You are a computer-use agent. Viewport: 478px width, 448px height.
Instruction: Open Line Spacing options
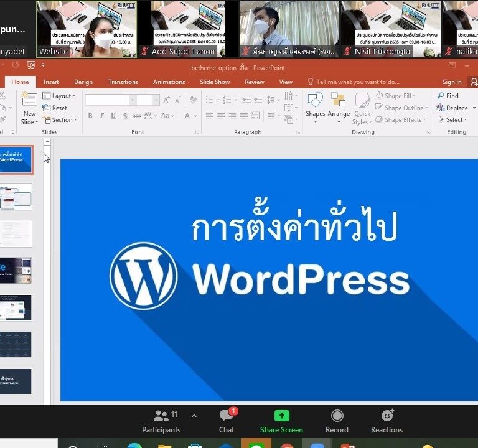pos(273,100)
